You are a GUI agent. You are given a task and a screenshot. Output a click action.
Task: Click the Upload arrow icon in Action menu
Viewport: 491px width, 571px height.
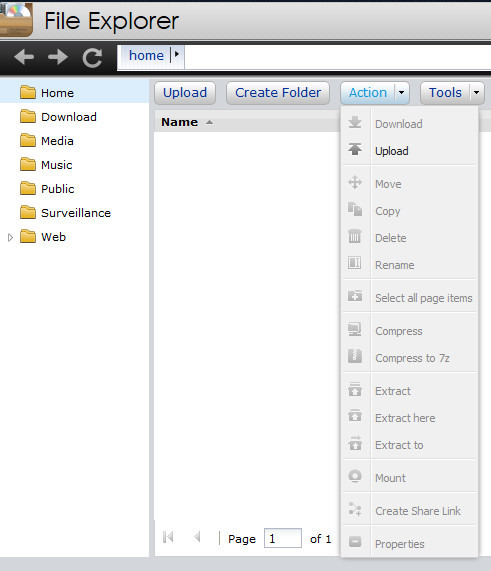[x=355, y=149]
